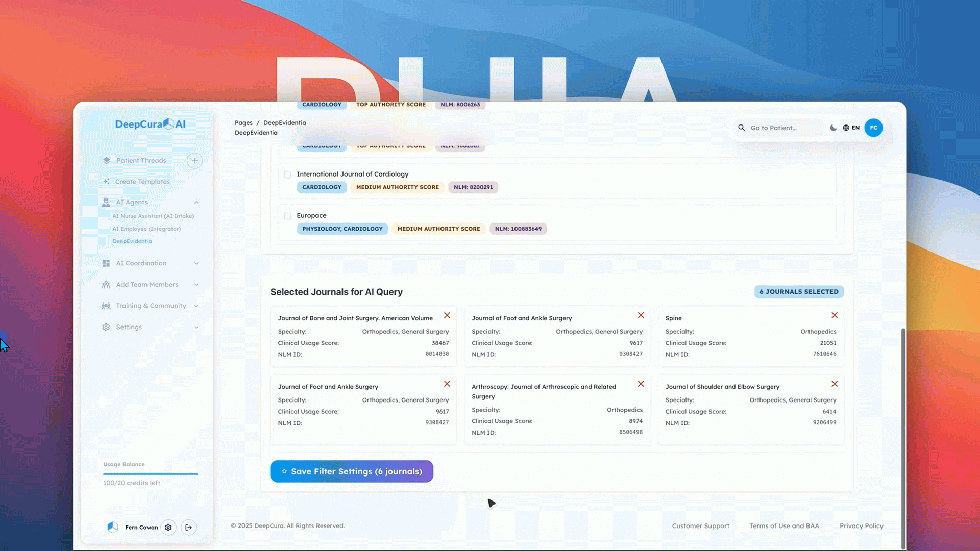Click NLM ID value 7610646
Viewport: 980px width, 551px height.
(x=824, y=354)
